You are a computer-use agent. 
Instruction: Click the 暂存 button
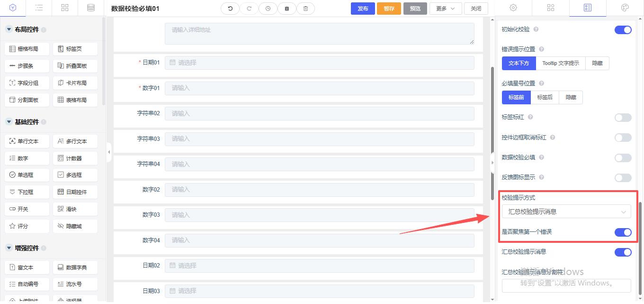389,9
